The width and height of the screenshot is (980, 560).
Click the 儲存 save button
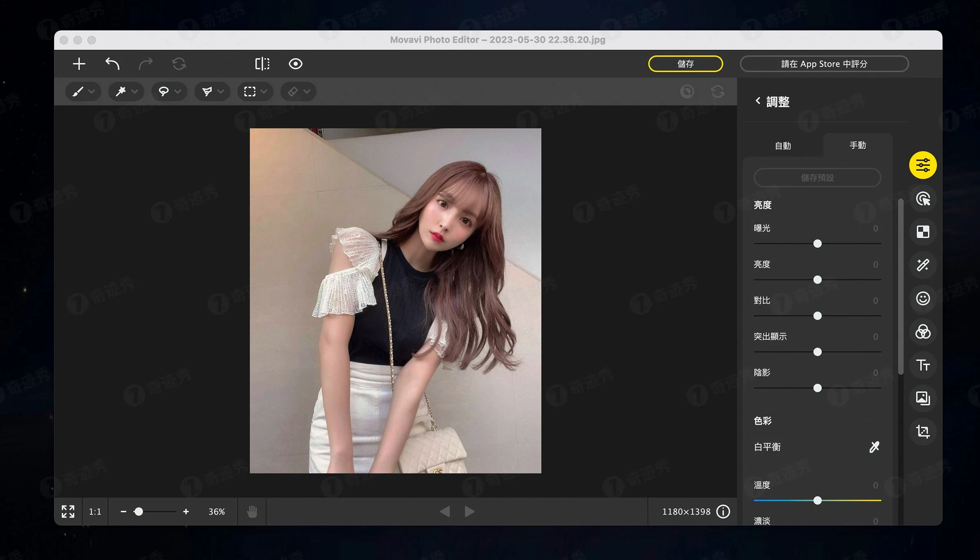(685, 64)
